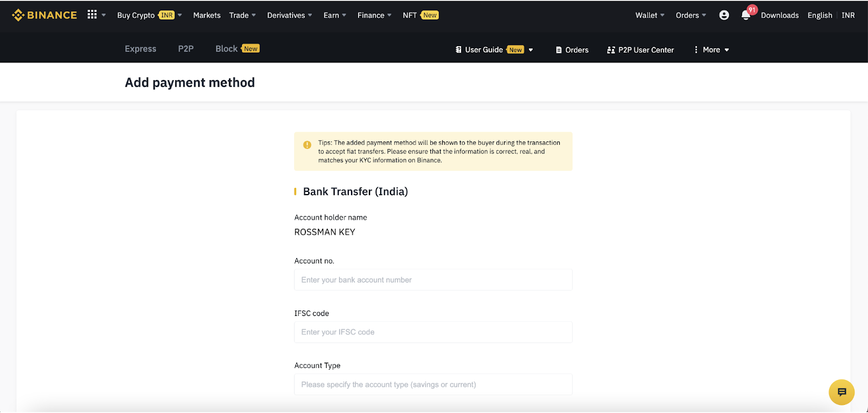Open the notifications bell icon
Screen dimensions: 868x413
tap(746, 15)
